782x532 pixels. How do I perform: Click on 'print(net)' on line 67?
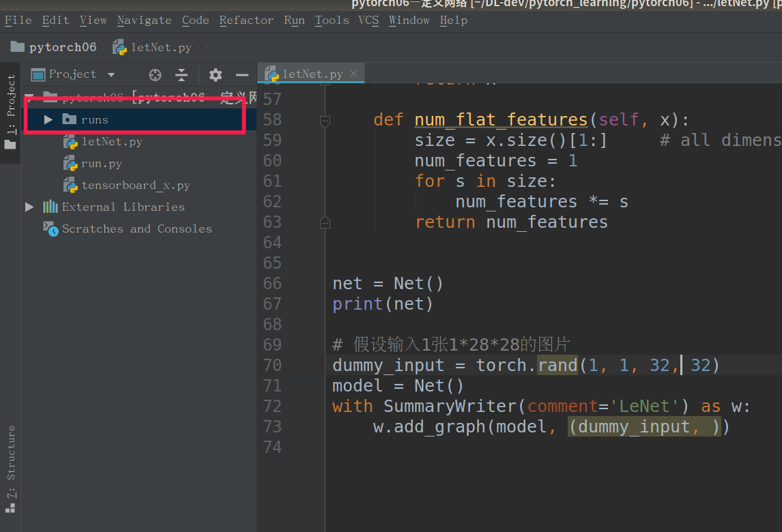pos(383,304)
